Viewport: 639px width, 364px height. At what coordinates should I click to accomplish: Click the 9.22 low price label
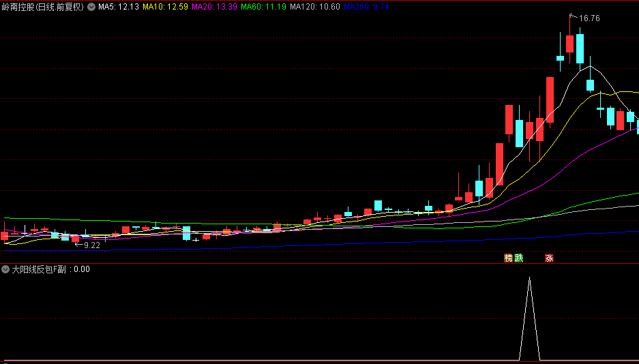[91, 245]
